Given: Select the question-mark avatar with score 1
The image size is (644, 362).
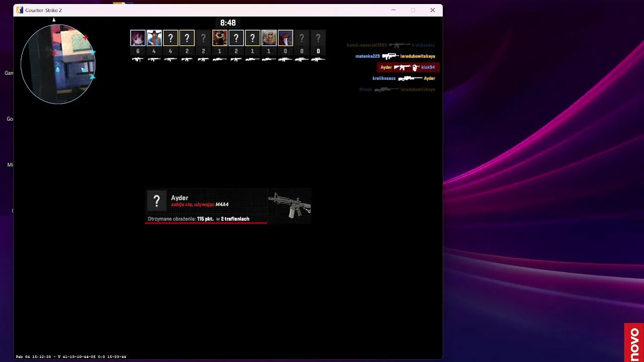Looking at the screenshot, I should click(253, 38).
